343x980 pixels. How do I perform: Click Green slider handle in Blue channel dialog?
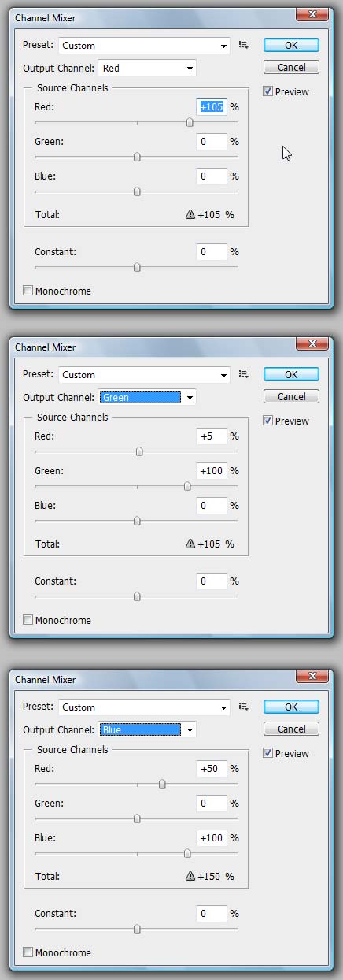point(137,819)
